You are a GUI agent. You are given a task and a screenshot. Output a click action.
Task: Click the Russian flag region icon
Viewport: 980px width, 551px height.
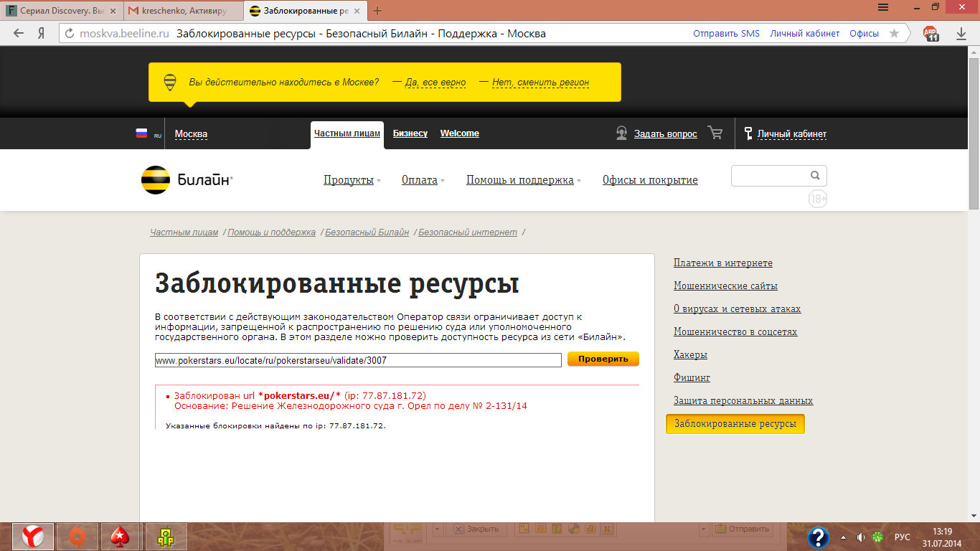[x=142, y=133]
